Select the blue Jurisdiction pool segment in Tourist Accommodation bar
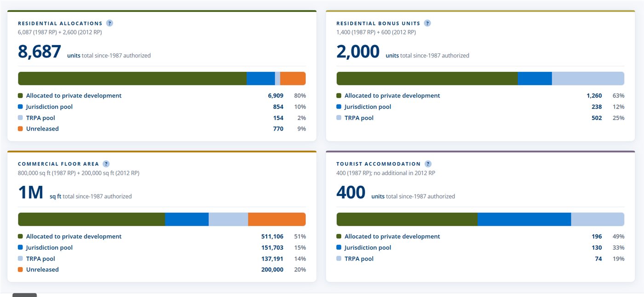The image size is (644, 297). (x=524, y=219)
